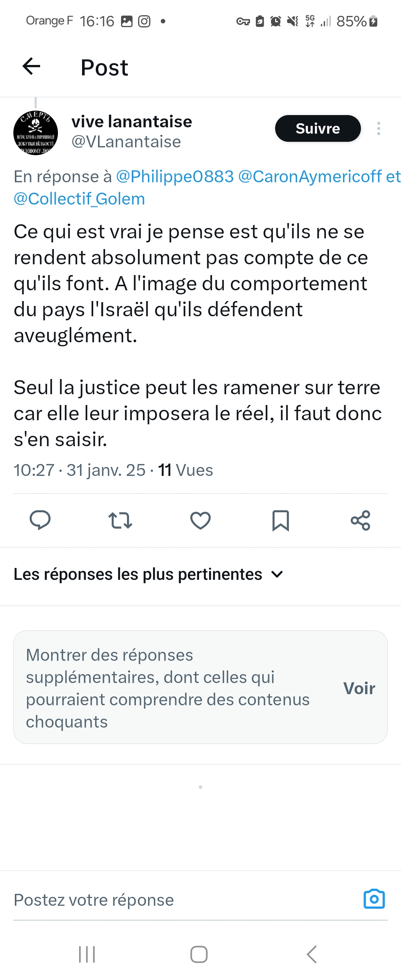
Task: Open the three-dot post options menu
Action: tap(378, 128)
